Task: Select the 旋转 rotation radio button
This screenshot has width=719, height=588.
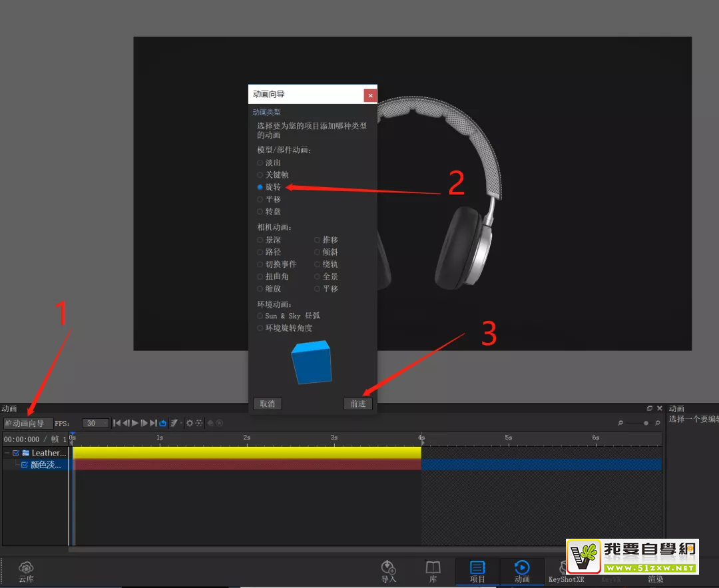Action: pos(260,187)
